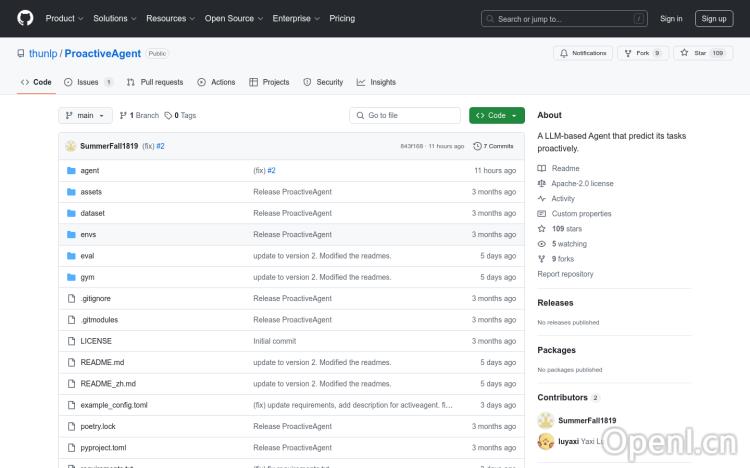
Task: Open the Pull requests tab
Action: pos(155,82)
